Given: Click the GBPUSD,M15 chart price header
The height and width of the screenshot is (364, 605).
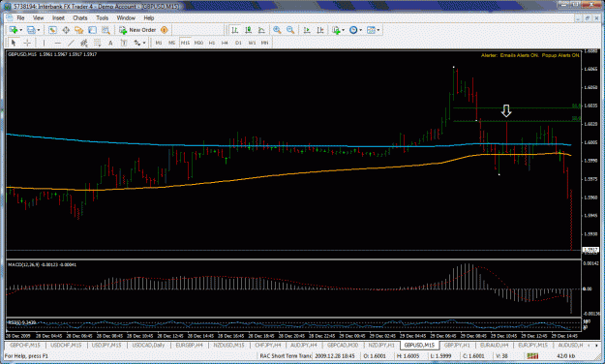Looking at the screenshot, I should 52,54.
